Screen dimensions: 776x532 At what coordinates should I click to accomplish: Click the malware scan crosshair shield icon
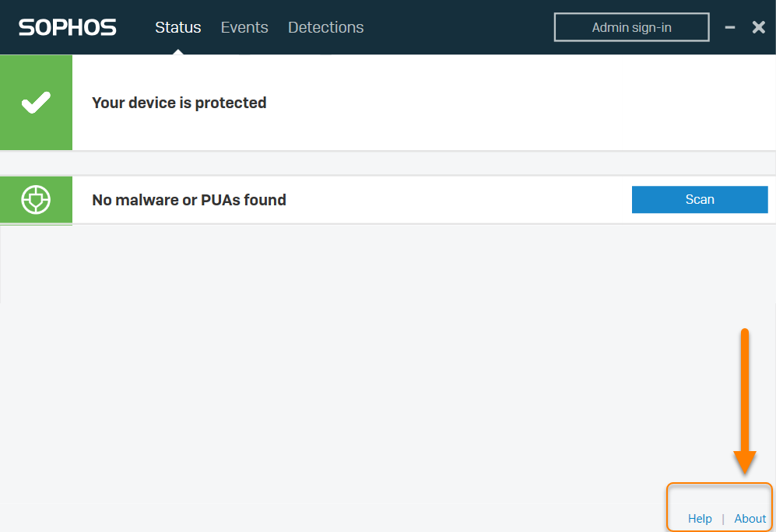click(x=36, y=200)
